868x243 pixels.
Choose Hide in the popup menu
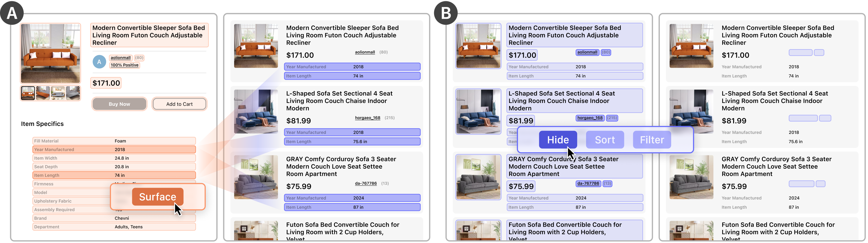(558, 140)
